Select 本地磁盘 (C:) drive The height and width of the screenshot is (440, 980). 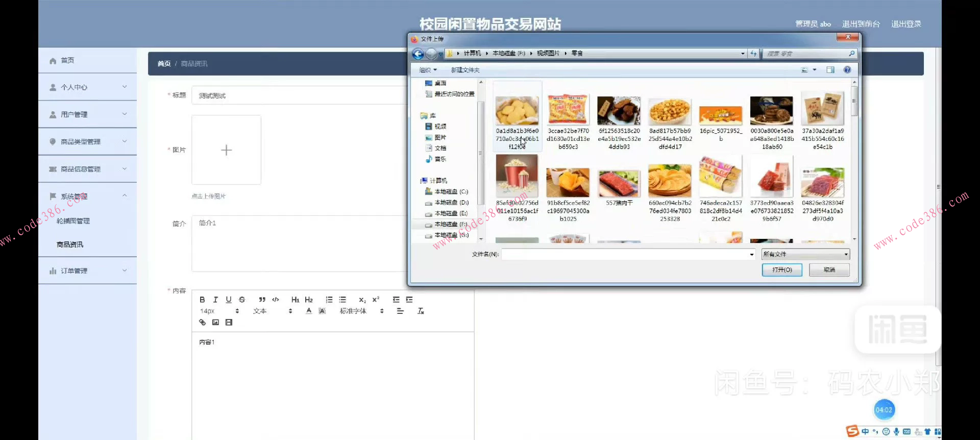click(447, 191)
